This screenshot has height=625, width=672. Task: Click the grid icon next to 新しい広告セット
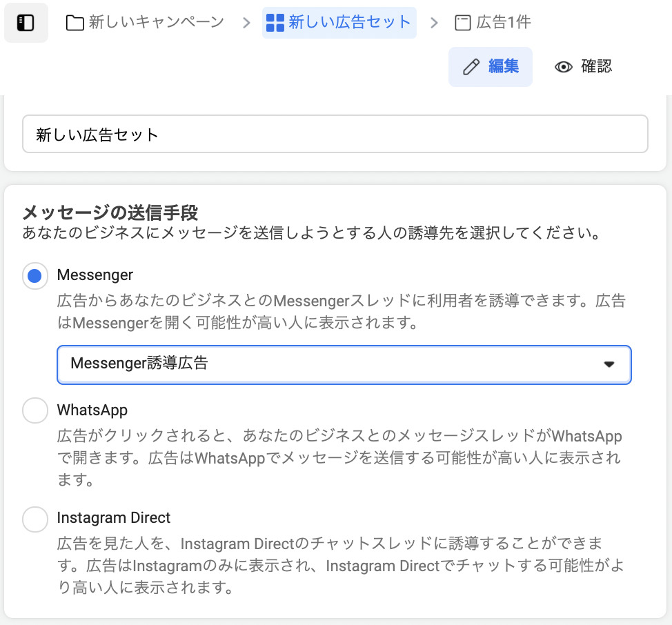pos(274,22)
